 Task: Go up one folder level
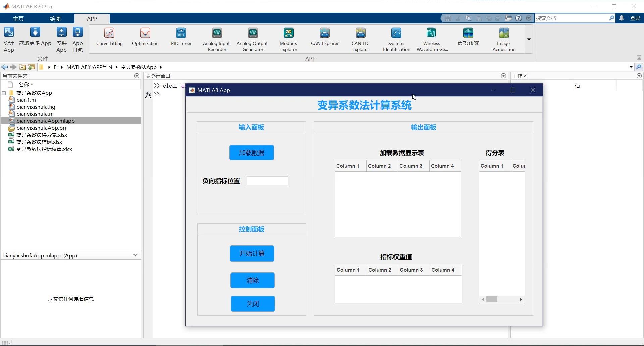point(22,67)
